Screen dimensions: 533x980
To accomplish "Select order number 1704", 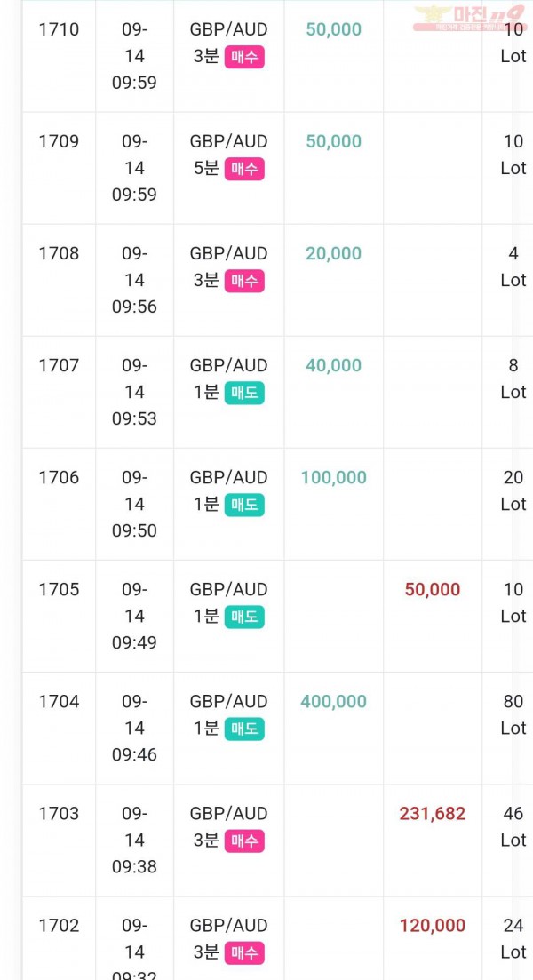I will tap(59, 701).
